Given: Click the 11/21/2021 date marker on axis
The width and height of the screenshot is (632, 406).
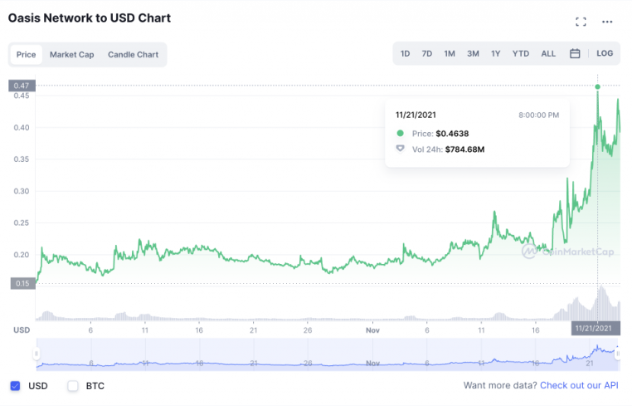Looking at the screenshot, I should tap(597, 328).
